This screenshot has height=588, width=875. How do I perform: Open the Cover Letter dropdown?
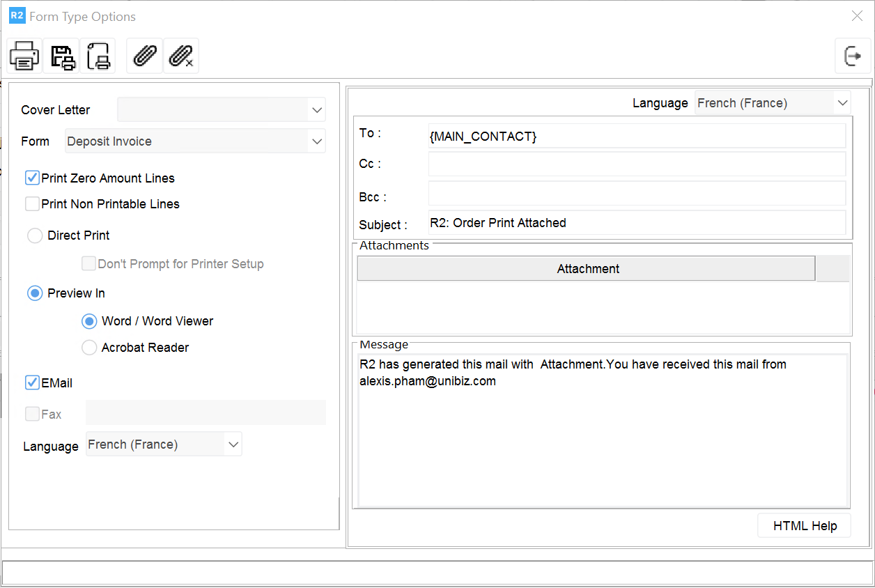click(317, 110)
